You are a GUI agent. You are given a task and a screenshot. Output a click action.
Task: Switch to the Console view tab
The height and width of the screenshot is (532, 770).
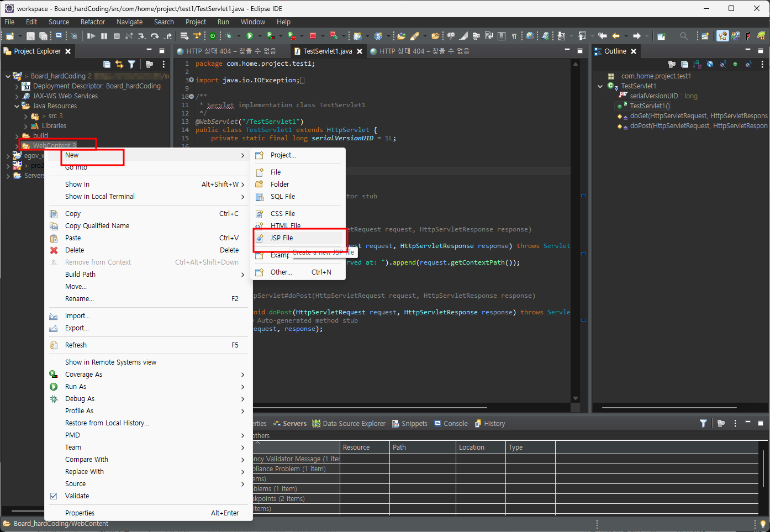pos(451,424)
